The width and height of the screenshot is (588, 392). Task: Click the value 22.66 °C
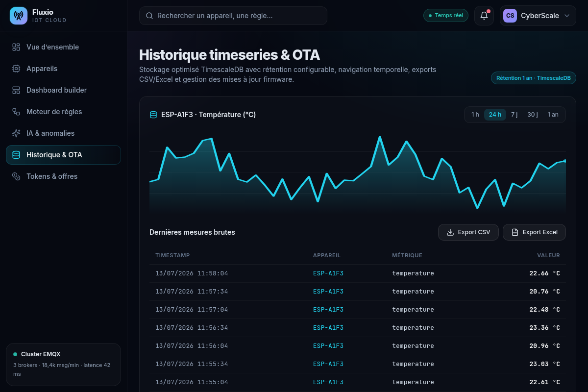[x=544, y=273]
